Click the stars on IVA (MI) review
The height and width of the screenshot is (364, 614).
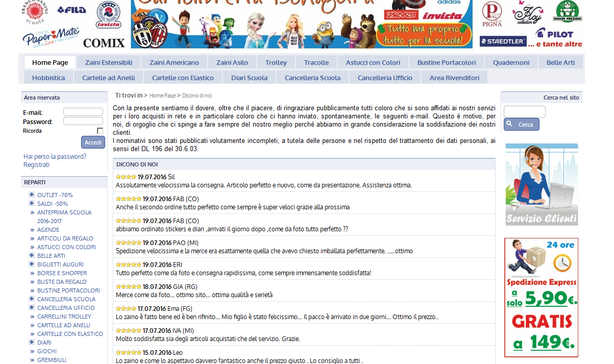(x=129, y=330)
